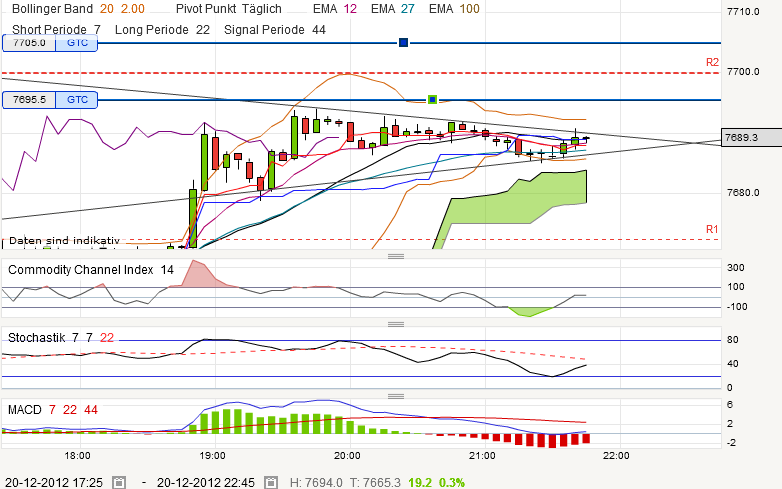Click the EMA 27 period value
Viewport: 782px width, 489px height.
(x=408, y=9)
